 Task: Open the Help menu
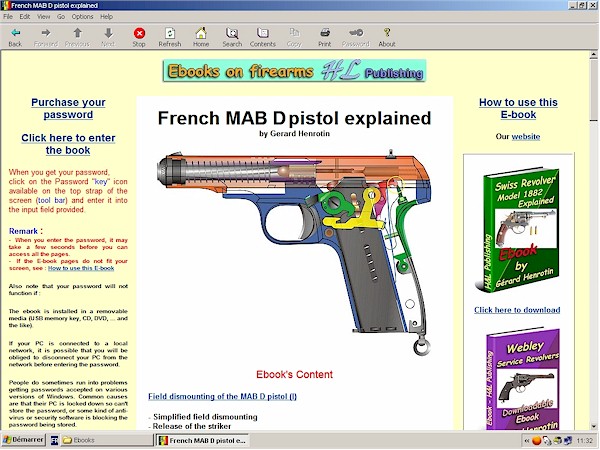pos(106,16)
